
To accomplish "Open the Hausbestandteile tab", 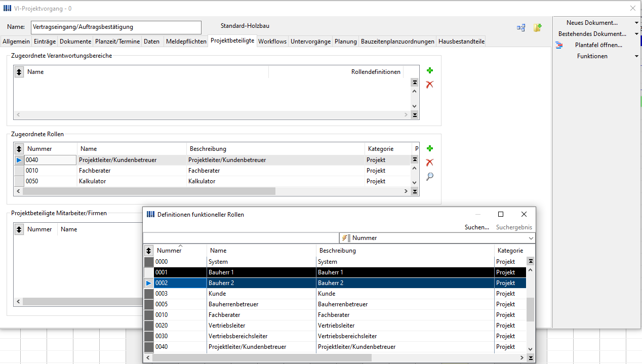I will click(x=461, y=42).
